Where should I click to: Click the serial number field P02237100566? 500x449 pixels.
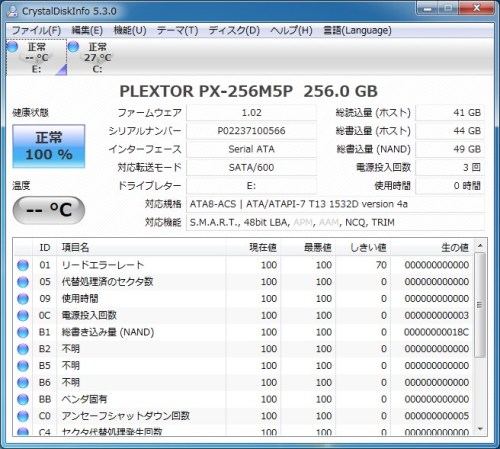(x=251, y=131)
